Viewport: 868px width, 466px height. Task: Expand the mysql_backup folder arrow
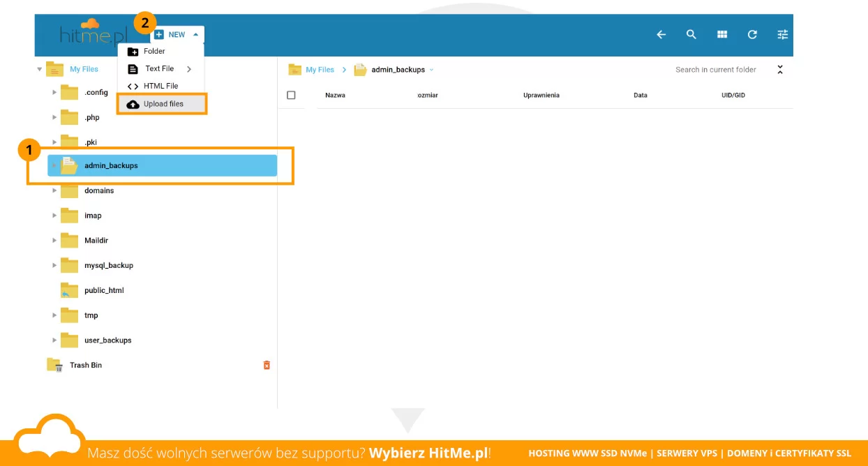tap(54, 265)
